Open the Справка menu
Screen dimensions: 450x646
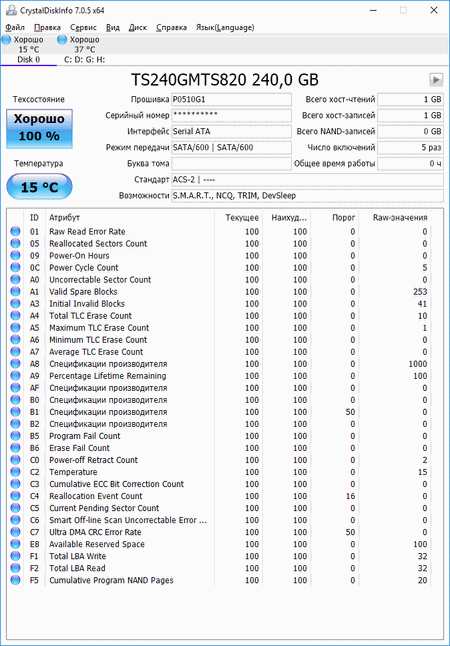[171, 28]
